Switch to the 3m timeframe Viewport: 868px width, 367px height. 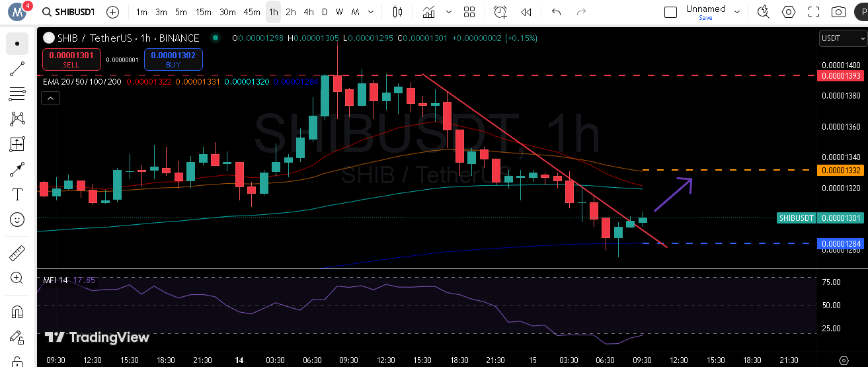pos(161,12)
